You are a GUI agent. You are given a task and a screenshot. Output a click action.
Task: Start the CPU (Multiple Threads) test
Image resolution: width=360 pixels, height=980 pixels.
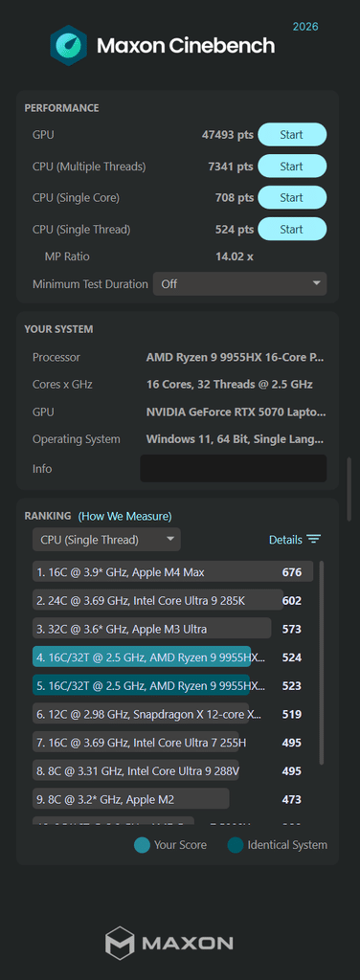(292, 167)
